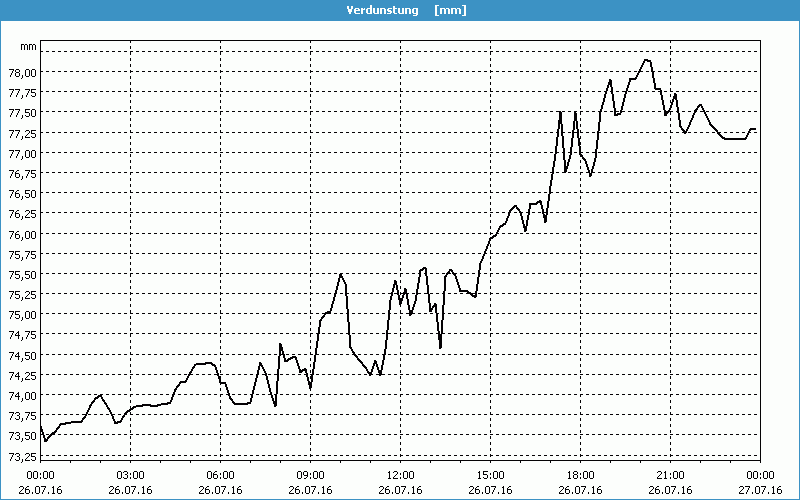Select the 76,25 y-axis value

(23, 214)
